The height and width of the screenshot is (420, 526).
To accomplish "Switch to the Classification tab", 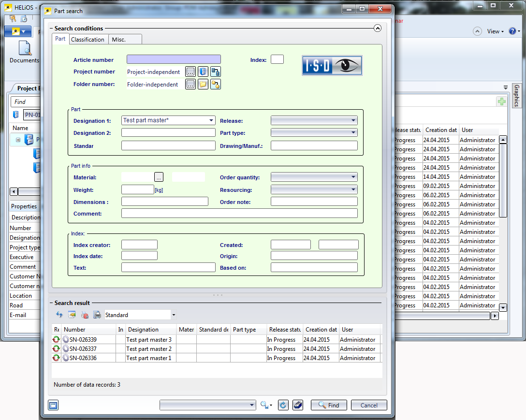I will (x=88, y=40).
